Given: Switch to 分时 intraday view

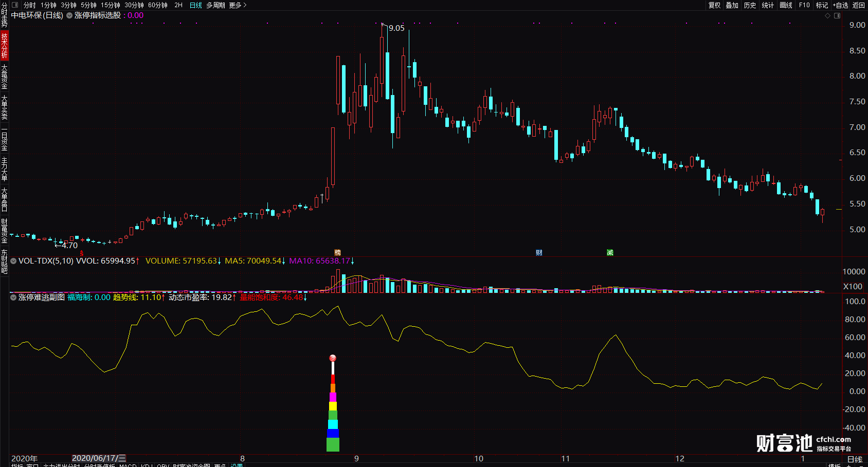Looking at the screenshot, I should click(x=30, y=5).
